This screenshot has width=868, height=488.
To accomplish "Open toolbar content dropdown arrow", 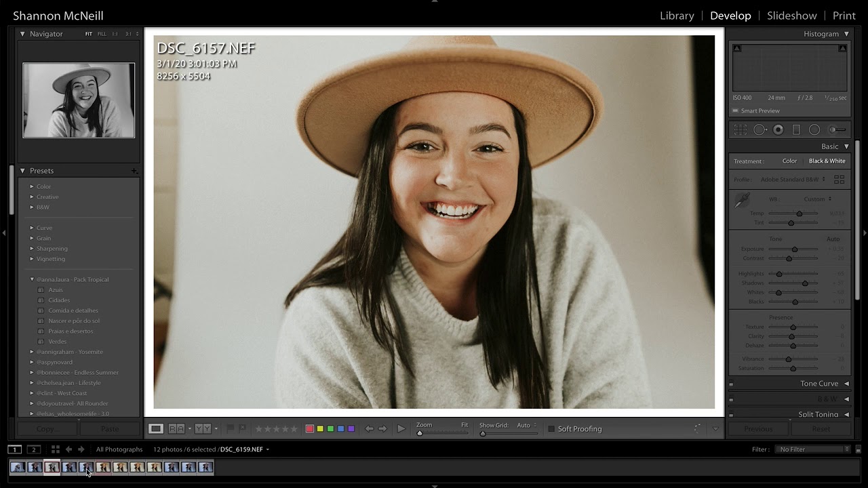I will coord(715,429).
